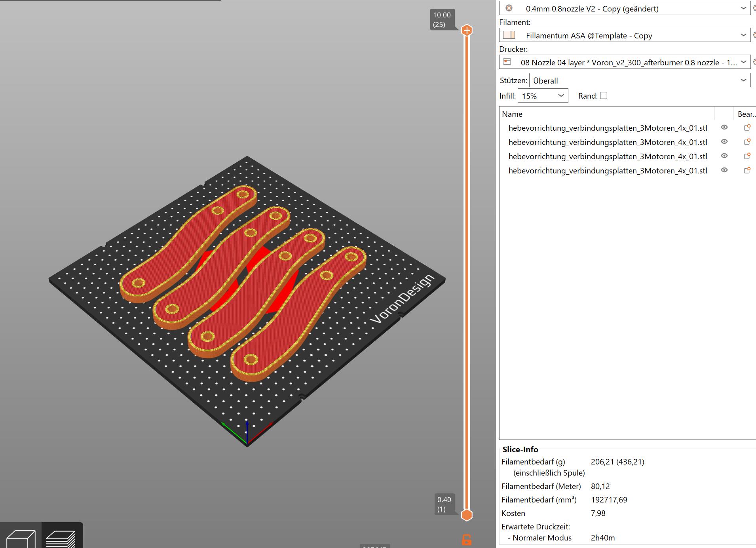Select the third hebevorrichtung STL object row

coord(608,156)
